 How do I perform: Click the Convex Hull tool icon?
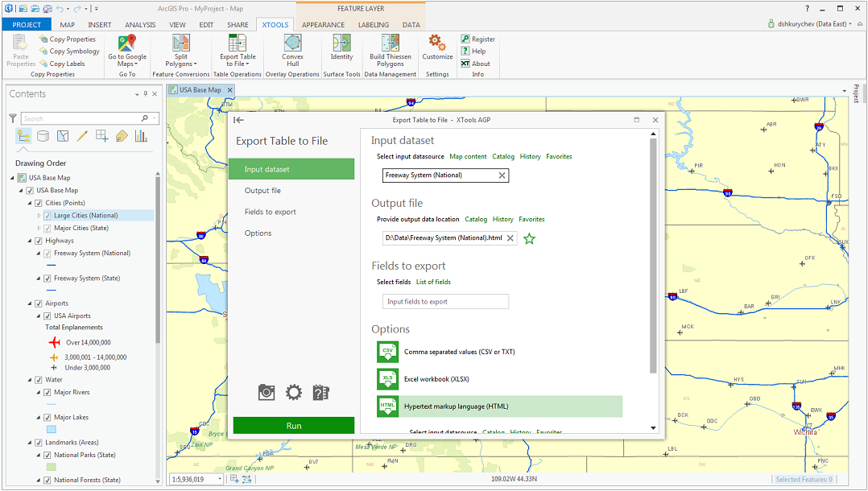tap(292, 43)
